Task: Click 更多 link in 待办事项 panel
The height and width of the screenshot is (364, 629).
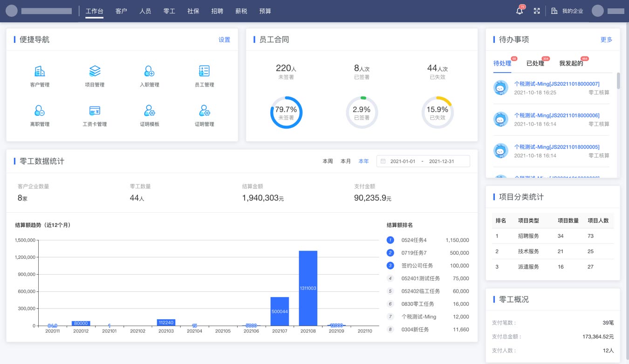Action: 606,40
